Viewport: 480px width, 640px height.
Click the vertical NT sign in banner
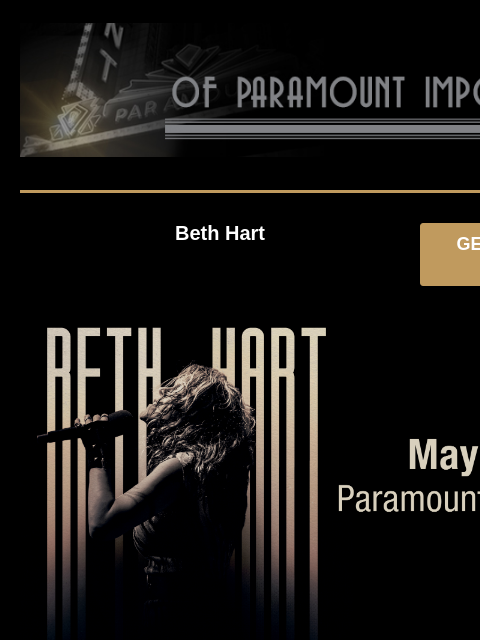(x=109, y=51)
